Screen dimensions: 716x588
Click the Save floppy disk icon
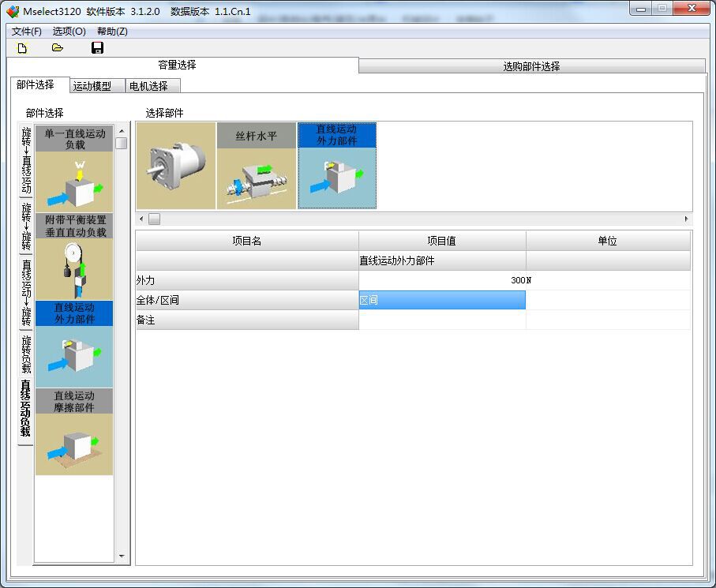tap(98, 48)
